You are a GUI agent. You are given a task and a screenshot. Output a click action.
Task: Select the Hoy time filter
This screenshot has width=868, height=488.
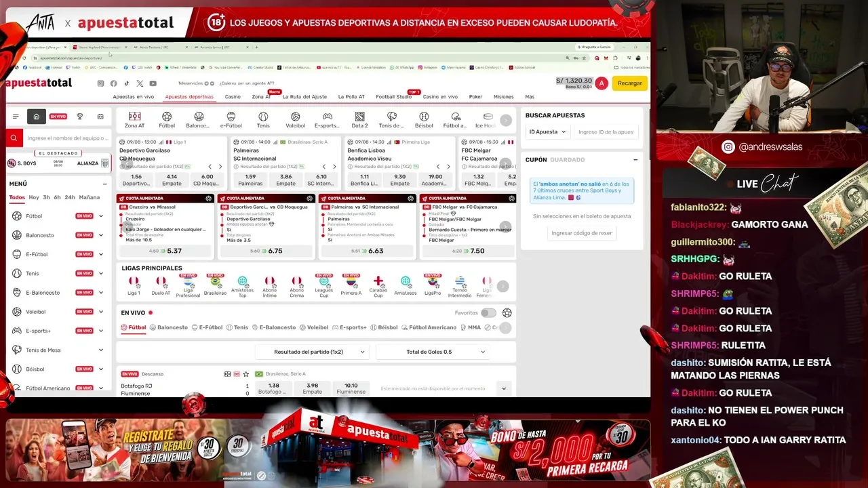point(34,197)
